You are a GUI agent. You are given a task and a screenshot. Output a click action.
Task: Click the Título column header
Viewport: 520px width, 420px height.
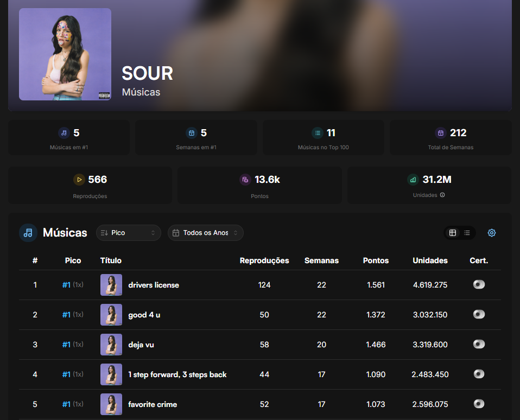(111, 260)
